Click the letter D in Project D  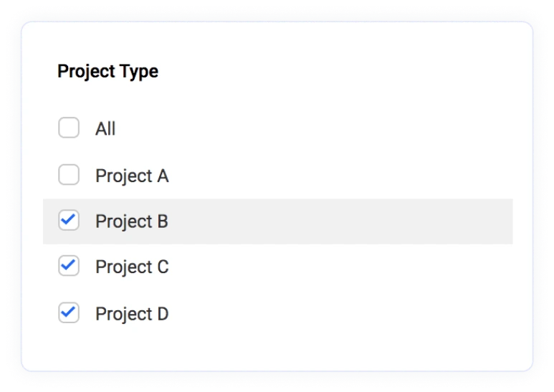coord(163,314)
